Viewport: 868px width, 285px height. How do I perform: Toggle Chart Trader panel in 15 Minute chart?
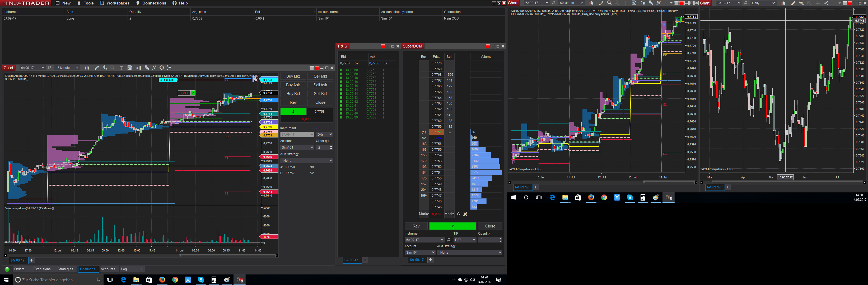pyautogui.click(x=138, y=68)
